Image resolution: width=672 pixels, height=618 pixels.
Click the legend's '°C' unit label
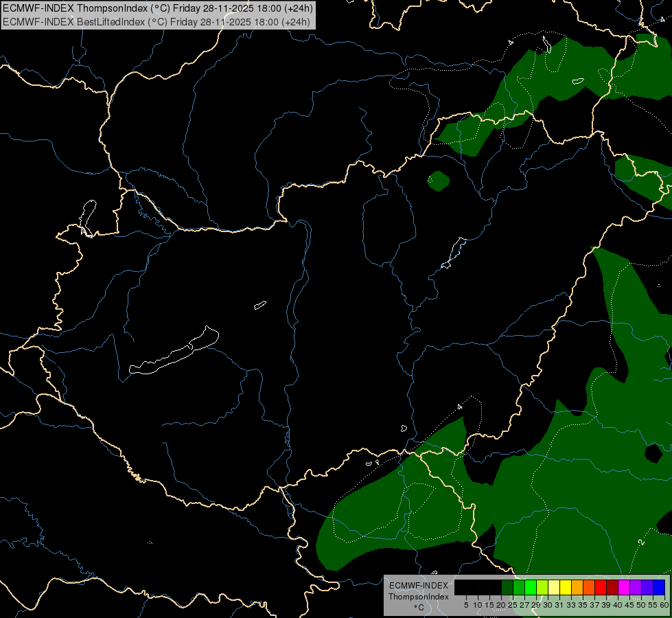[419, 607]
